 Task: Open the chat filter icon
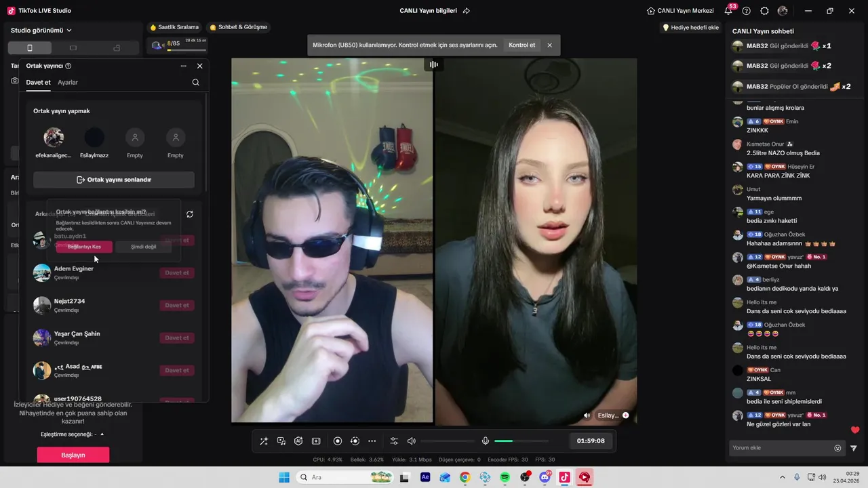point(854,448)
